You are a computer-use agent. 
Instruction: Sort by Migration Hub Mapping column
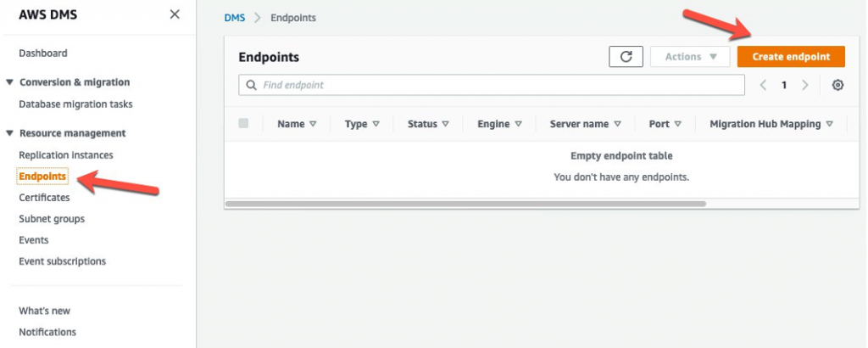(771, 124)
